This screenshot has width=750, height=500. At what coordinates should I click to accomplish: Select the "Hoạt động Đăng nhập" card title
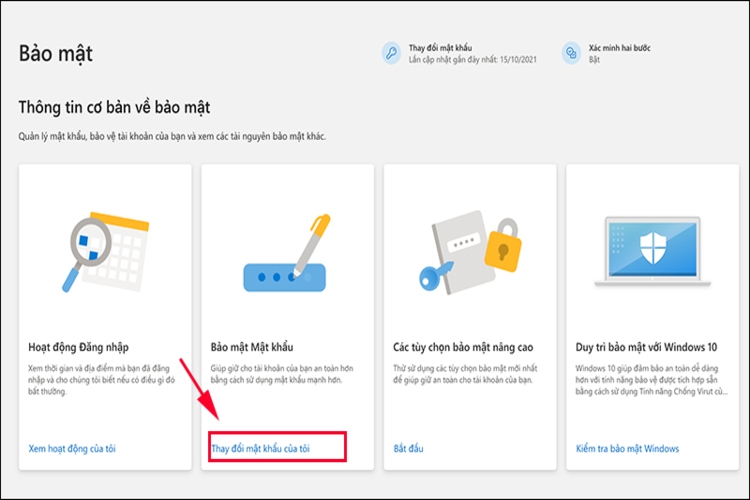click(78, 347)
